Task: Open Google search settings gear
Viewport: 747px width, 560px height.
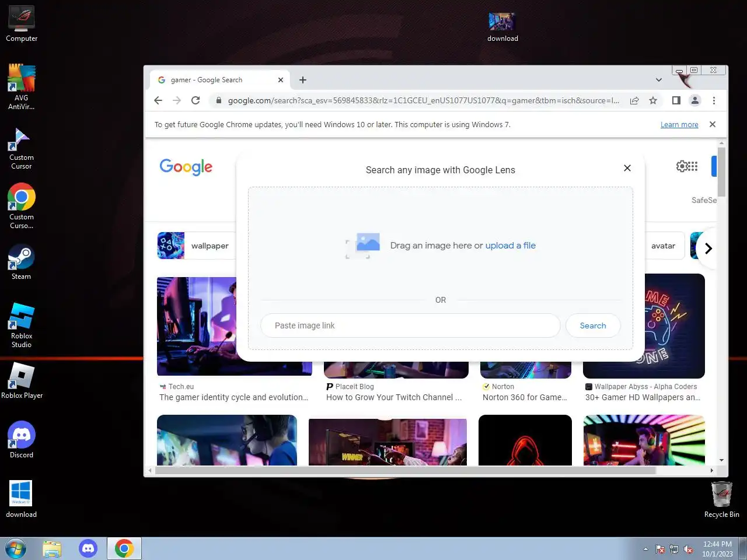Action: pyautogui.click(x=682, y=166)
